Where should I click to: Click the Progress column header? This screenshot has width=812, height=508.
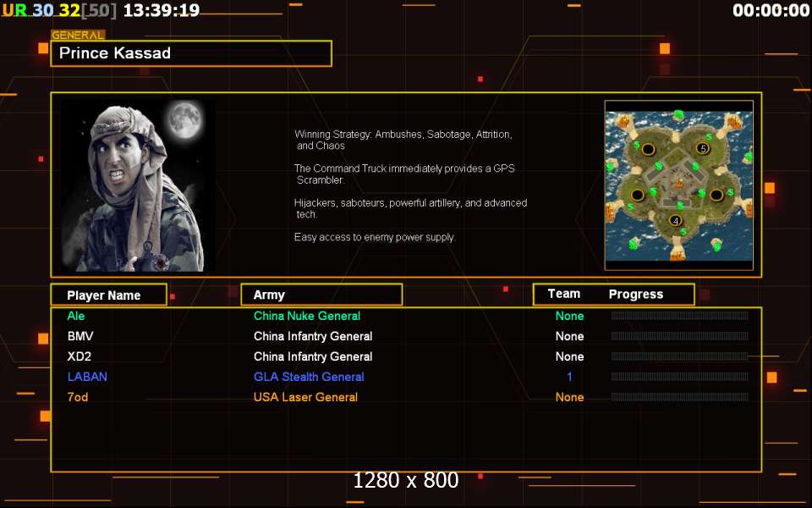(636, 295)
